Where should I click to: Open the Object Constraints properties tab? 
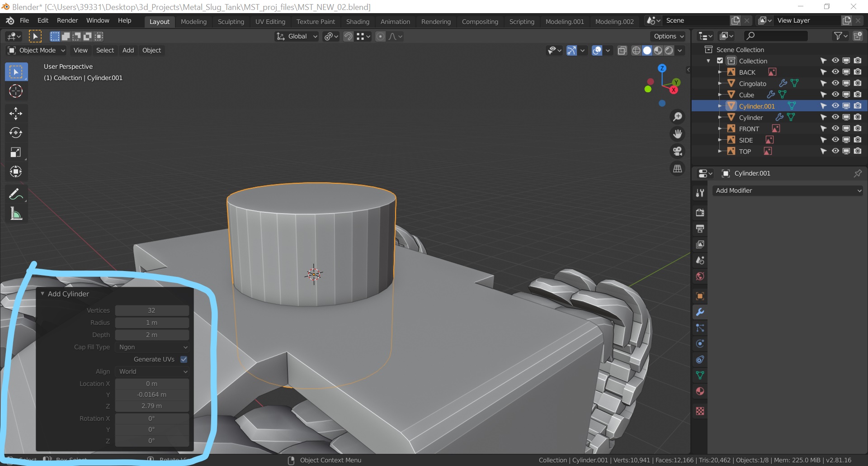700,360
